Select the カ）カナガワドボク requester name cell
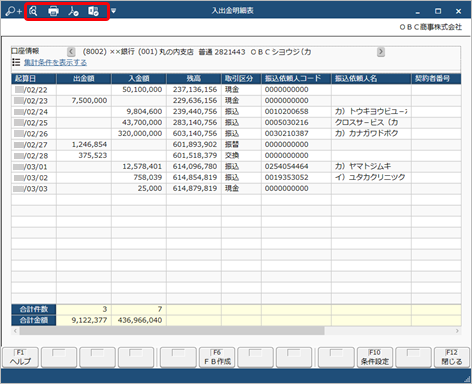472x384 pixels. (371, 134)
